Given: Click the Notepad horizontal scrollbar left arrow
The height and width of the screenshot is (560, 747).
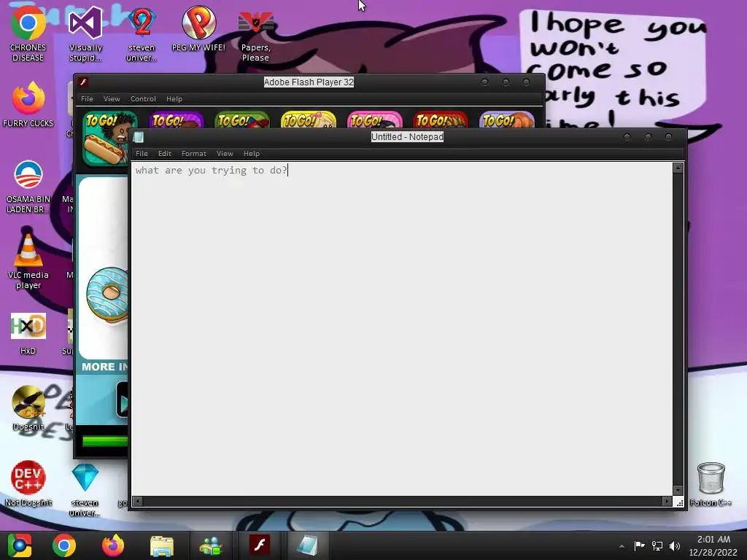Looking at the screenshot, I should point(138,502).
